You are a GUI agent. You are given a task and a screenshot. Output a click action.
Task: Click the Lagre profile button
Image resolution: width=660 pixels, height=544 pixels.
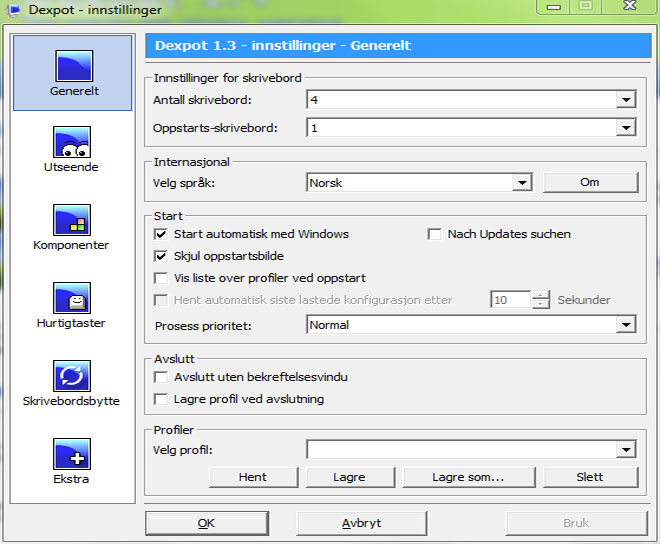point(350,477)
